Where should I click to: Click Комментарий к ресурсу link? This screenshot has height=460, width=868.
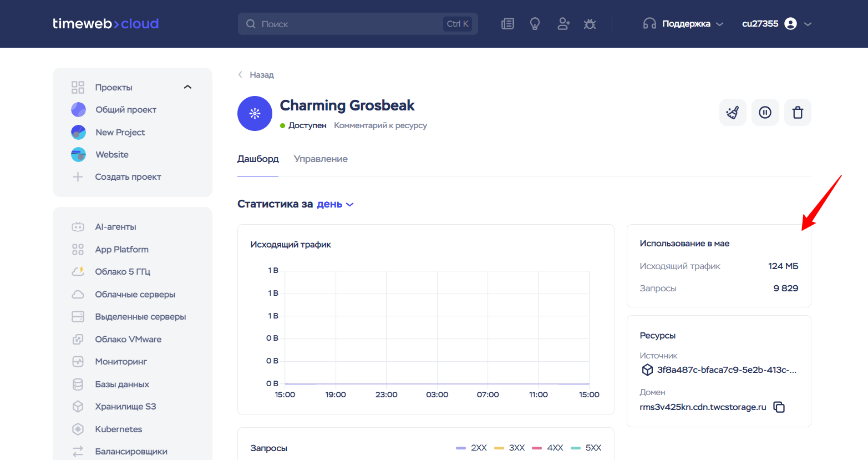coord(380,125)
